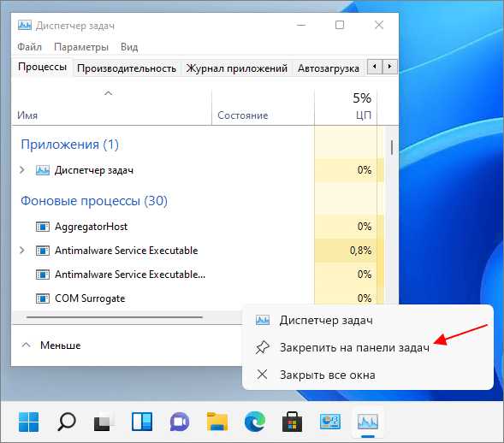Click the vertical scrollbar thumb
The height and width of the screenshot is (443, 504).
(392, 147)
